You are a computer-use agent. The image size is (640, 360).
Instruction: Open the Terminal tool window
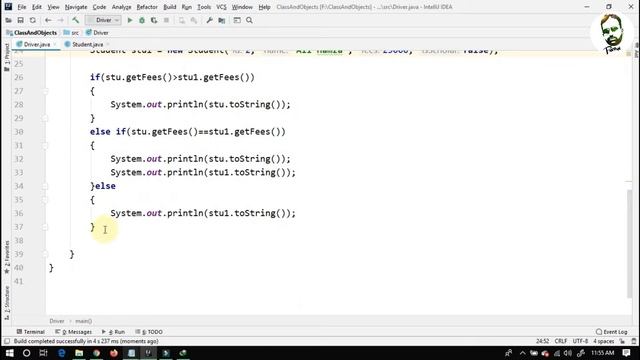[x=31, y=332]
